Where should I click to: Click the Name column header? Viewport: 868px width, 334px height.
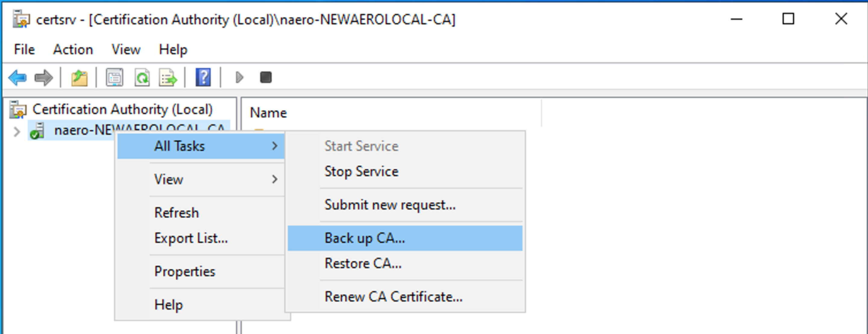(269, 112)
